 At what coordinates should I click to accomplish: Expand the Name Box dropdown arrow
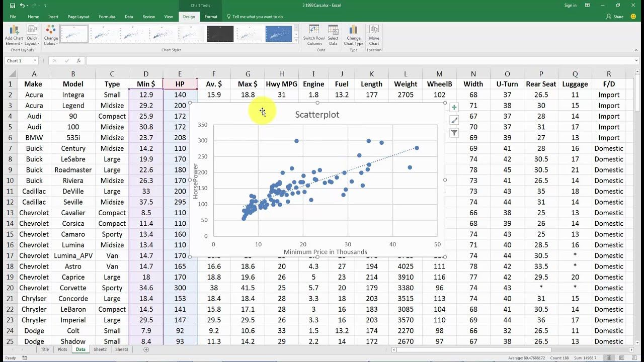(x=35, y=61)
